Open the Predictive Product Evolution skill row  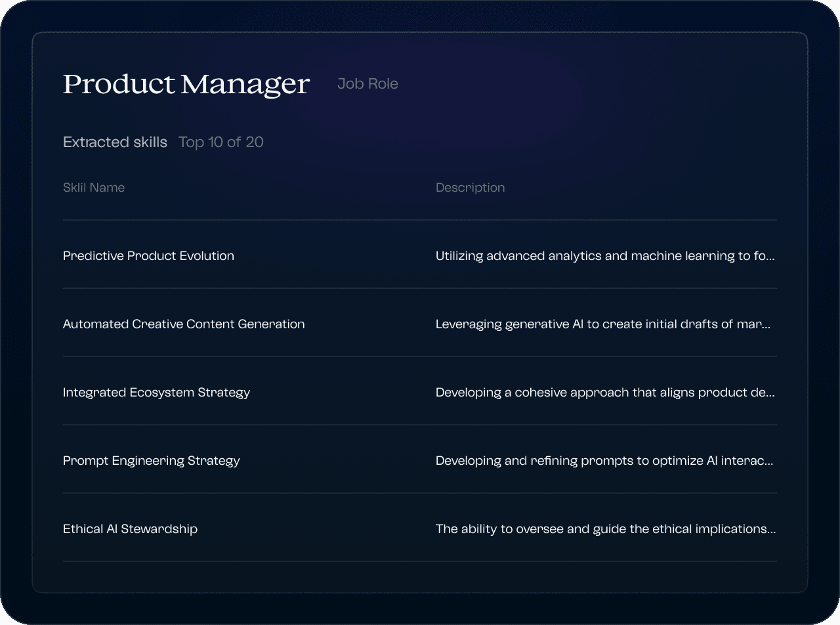pos(420,255)
